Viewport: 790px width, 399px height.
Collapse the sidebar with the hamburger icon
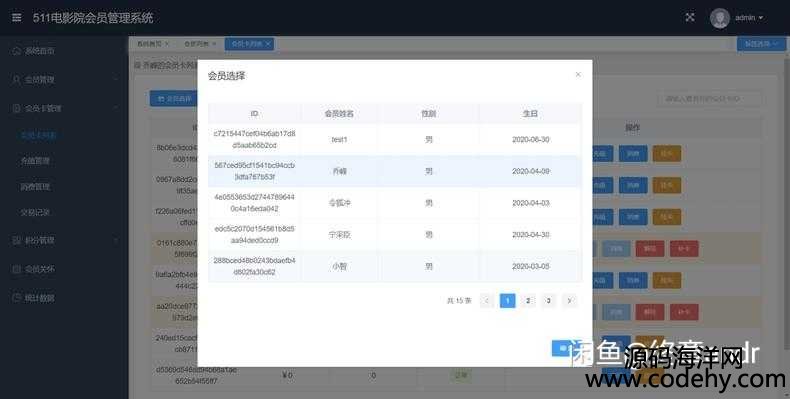[17, 18]
